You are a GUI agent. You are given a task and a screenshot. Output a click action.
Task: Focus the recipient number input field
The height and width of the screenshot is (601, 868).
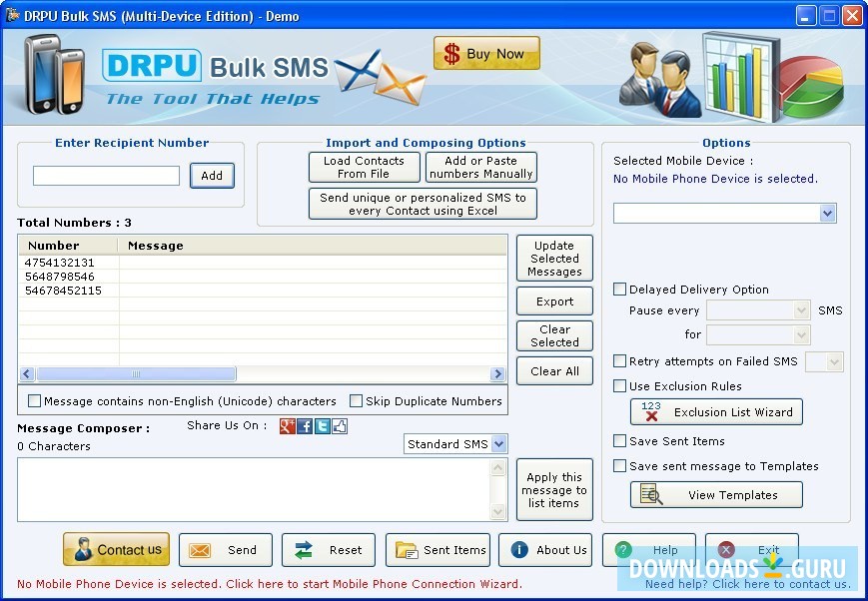106,176
